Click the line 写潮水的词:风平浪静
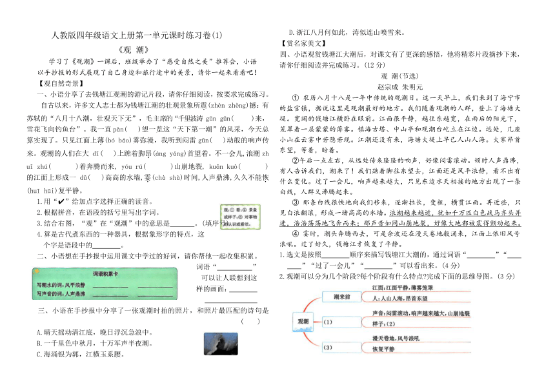The height and width of the screenshot is (392, 555). (x=61, y=284)
